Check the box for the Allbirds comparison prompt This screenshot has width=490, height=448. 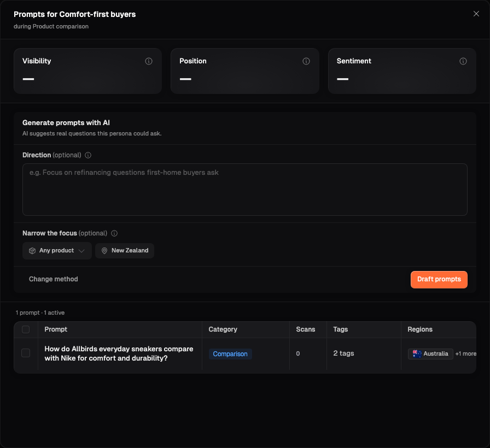(x=26, y=353)
